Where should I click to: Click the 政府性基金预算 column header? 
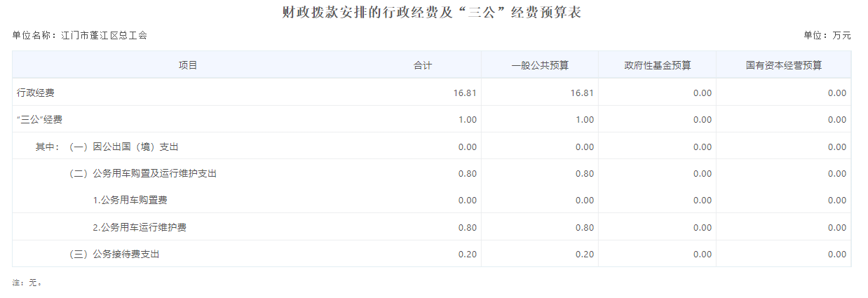click(x=657, y=66)
